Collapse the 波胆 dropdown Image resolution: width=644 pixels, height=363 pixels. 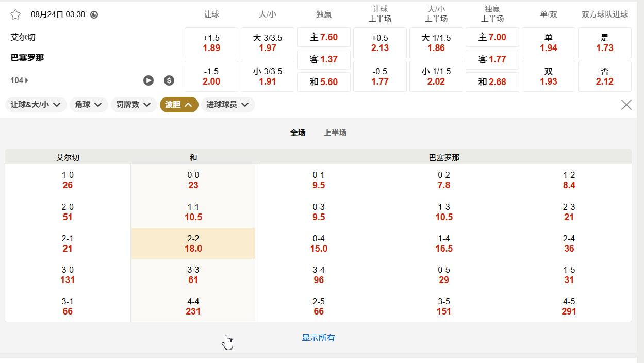[x=179, y=105]
